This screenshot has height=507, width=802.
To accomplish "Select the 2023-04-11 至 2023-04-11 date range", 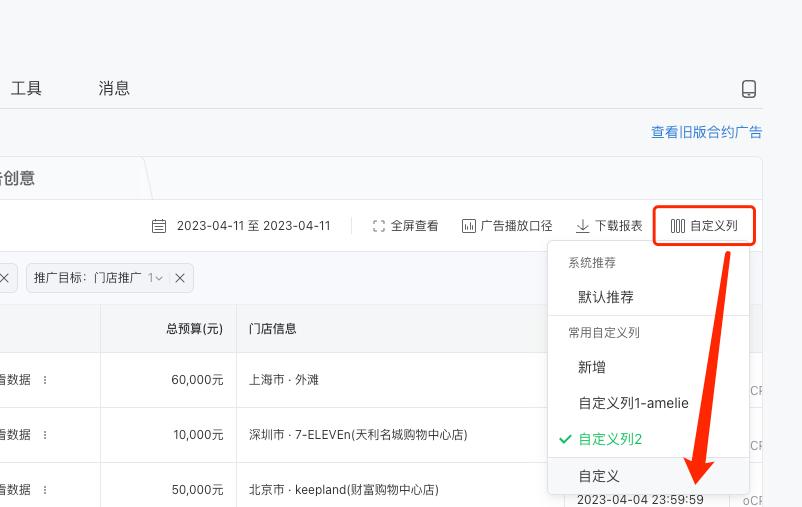I will [253, 226].
